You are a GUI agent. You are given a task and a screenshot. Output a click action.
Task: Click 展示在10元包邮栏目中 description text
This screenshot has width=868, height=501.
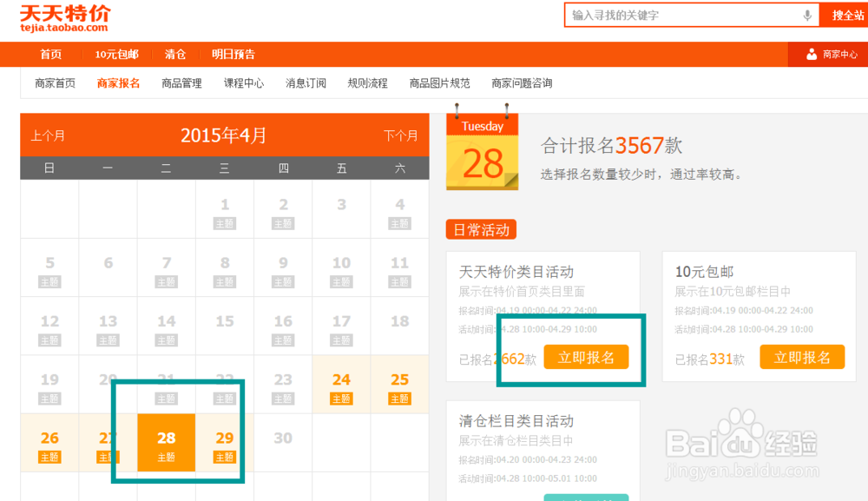click(x=732, y=291)
